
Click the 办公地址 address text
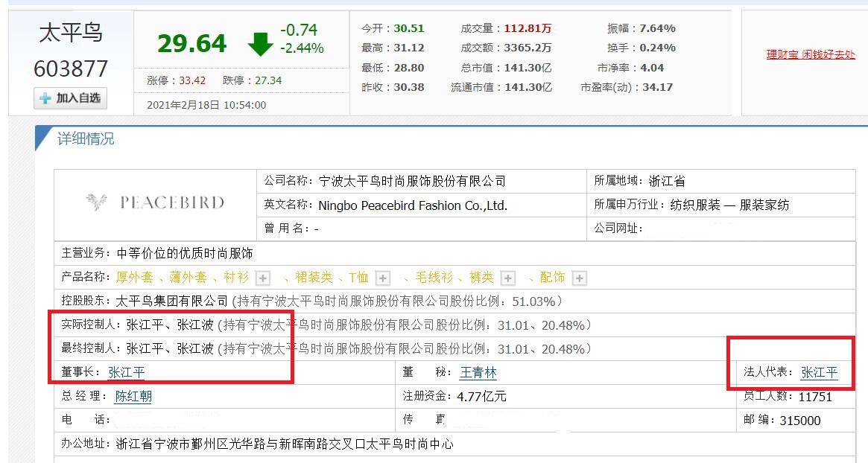pyautogui.click(x=285, y=444)
